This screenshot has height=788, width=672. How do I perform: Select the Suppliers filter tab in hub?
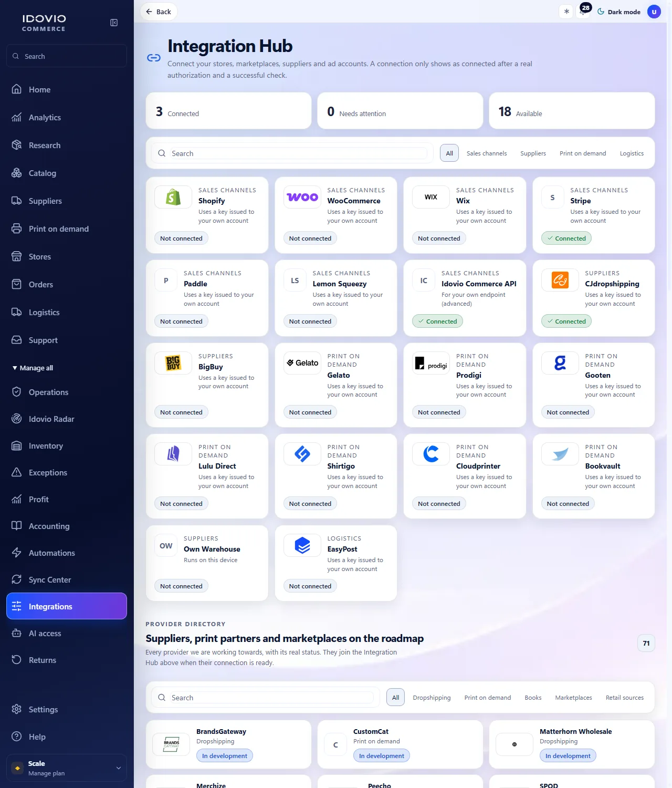click(533, 153)
